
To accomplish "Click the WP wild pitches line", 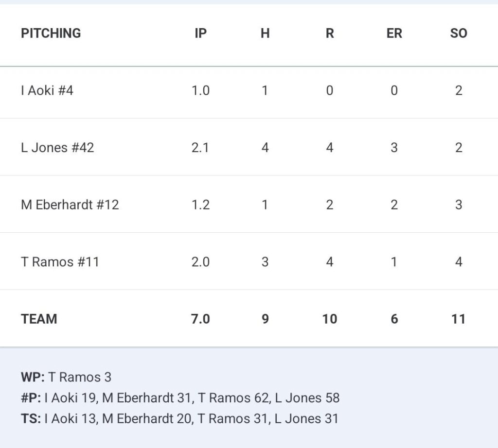I will 66,377.
